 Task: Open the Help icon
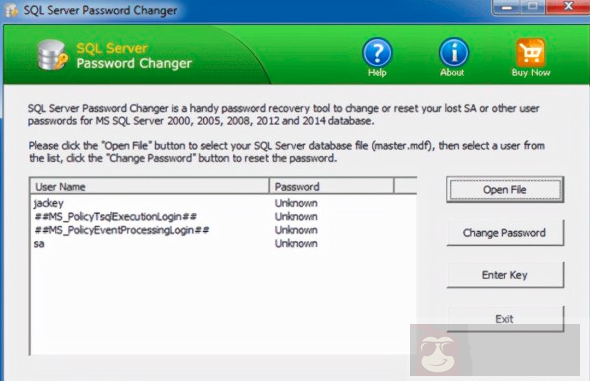tap(377, 53)
